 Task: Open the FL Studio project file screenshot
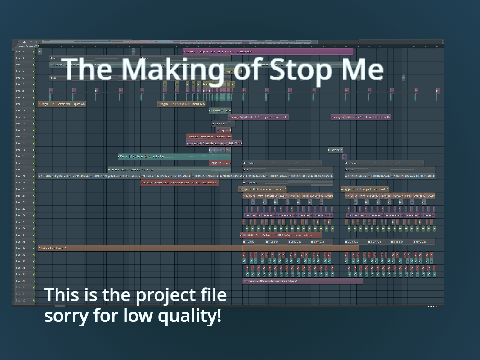[228, 173]
